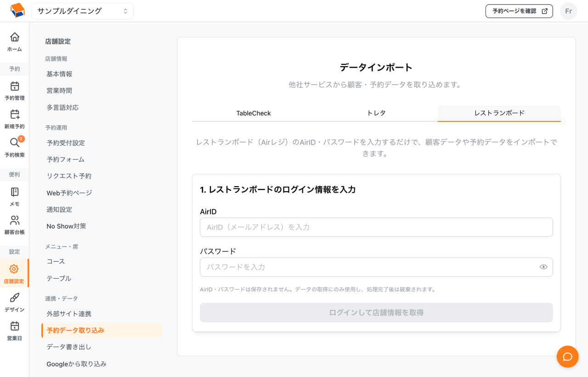Open 外部サイト連携 settings

[x=69, y=314]
